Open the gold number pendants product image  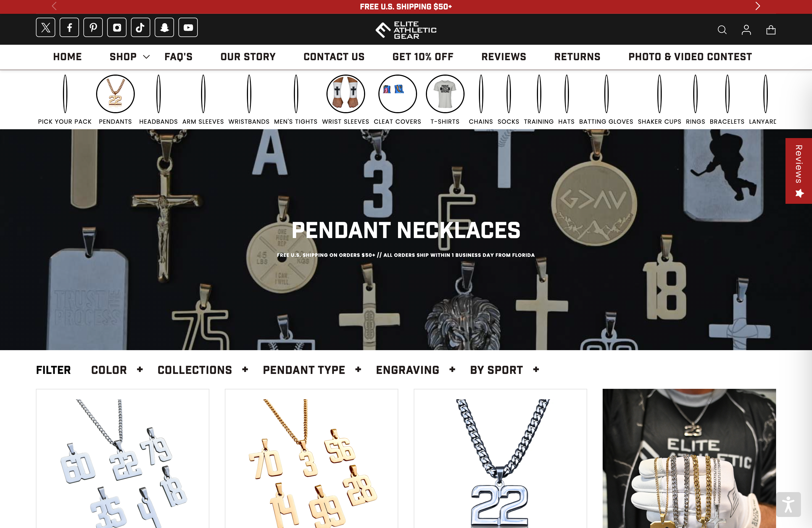coord(312,458)
